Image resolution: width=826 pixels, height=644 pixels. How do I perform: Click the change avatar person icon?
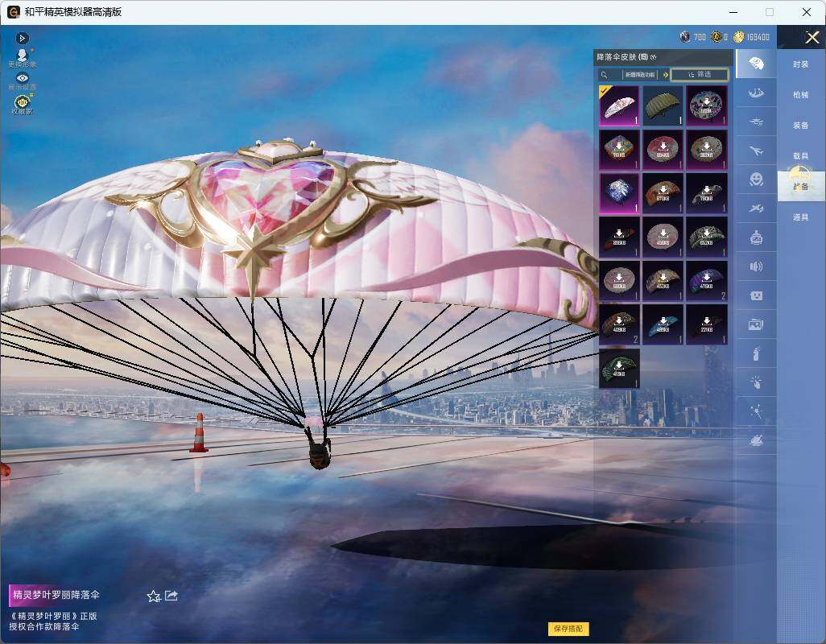22,58
